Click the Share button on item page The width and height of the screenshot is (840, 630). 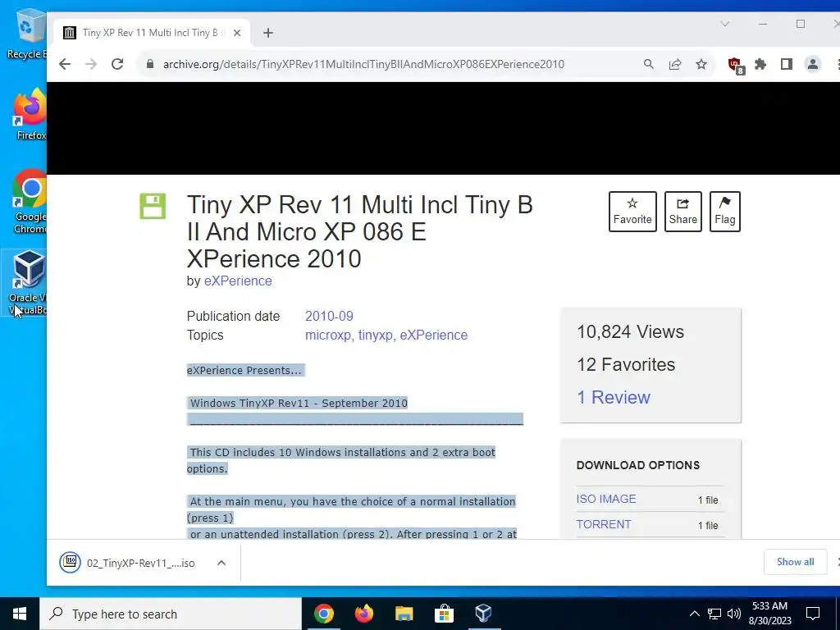coord(683,212)
